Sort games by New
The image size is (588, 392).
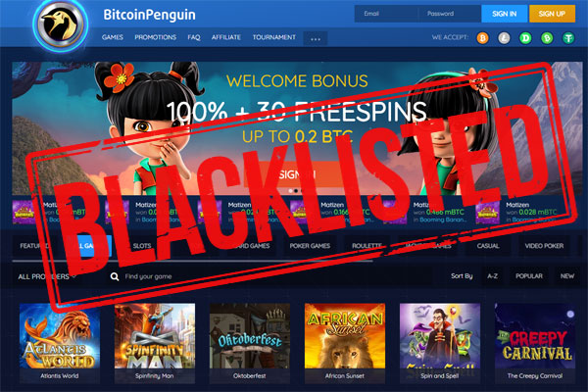[x=567, y=276]
